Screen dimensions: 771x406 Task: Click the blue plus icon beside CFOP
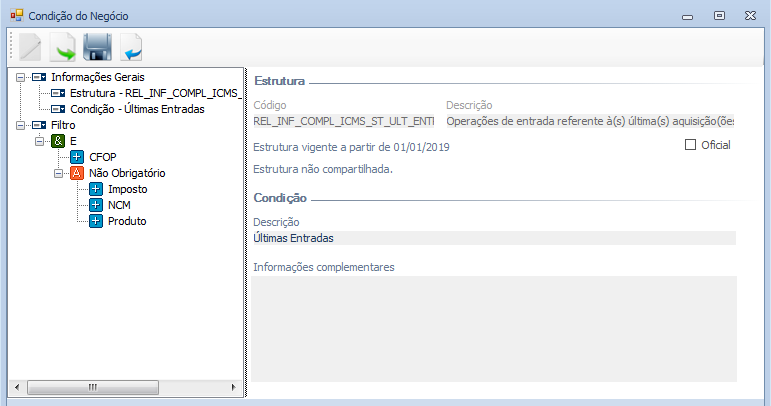click(77, 157)
